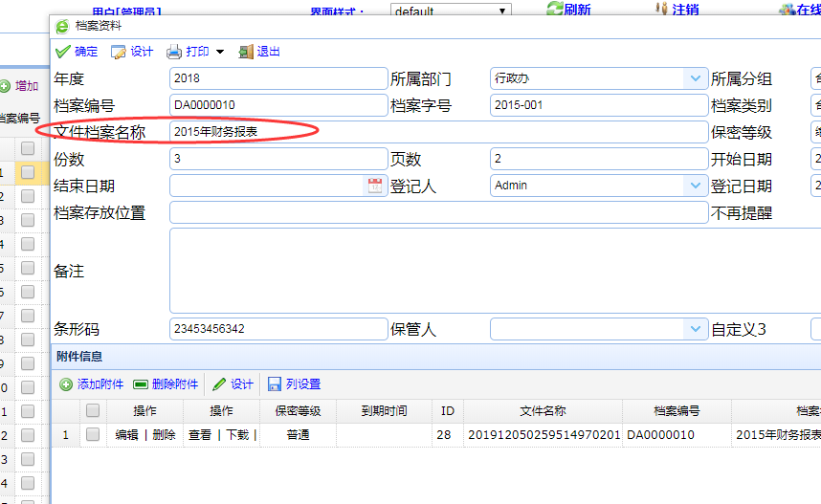Click the 退出 exit icon
This screenshot has width=821, height=504.
246,52
